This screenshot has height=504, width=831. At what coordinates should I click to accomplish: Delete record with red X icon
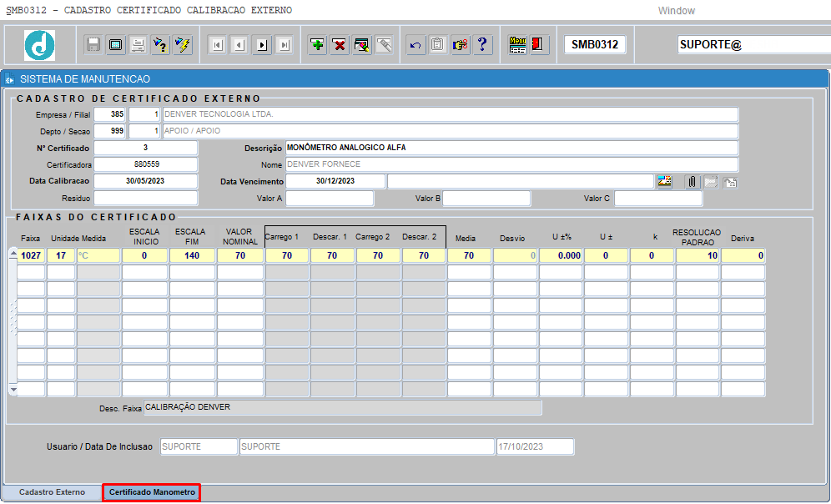click(340, 45)
